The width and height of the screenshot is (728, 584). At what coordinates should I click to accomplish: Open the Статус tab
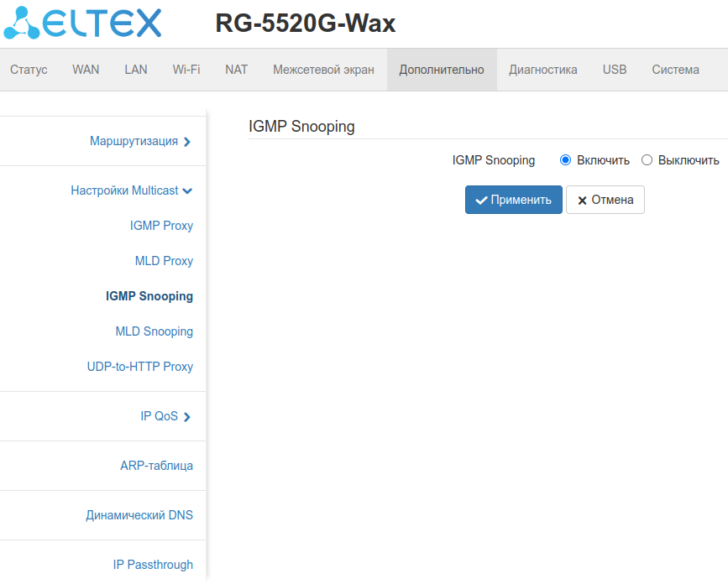(29, 70)
